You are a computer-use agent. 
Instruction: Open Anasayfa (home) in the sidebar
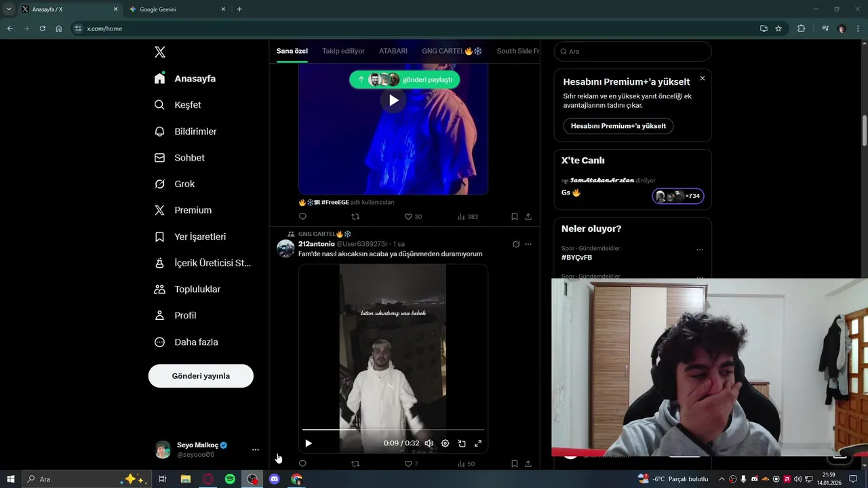[x=185, y=79]
